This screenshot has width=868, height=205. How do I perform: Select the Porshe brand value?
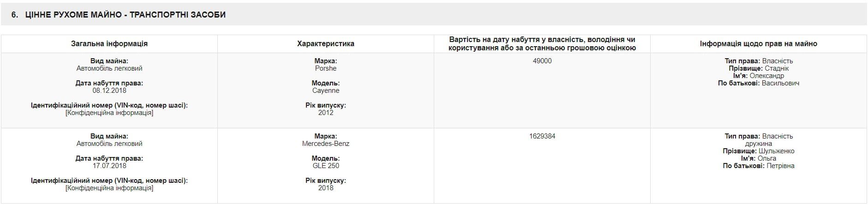(326, 68)
